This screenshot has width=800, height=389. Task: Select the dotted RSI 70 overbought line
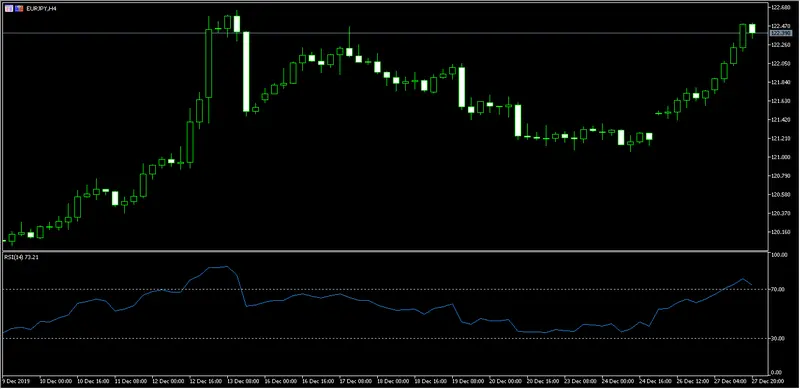click(x=385, y=289)
